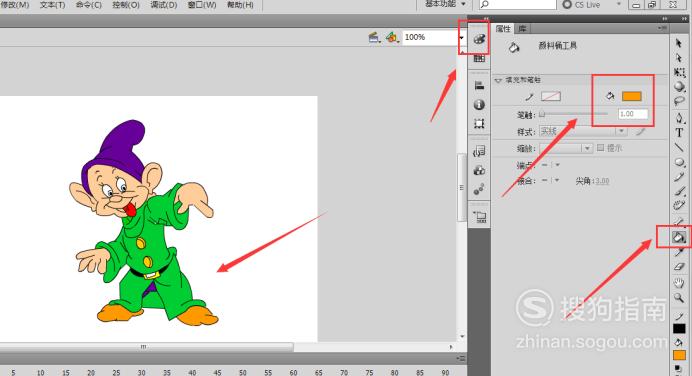Screen dimensions: 692x376
Task: Select the Selection arrow tool
Action: (x=679, y=43)
